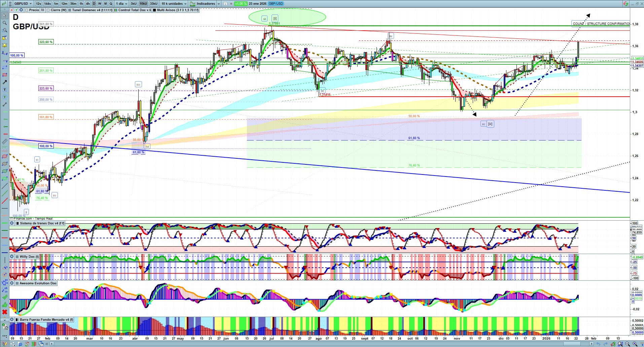Screen dimensions: 644x347
Task: Open Barra Fuerza Fondo Mercado v4 label
Action: tap(46, 320)
